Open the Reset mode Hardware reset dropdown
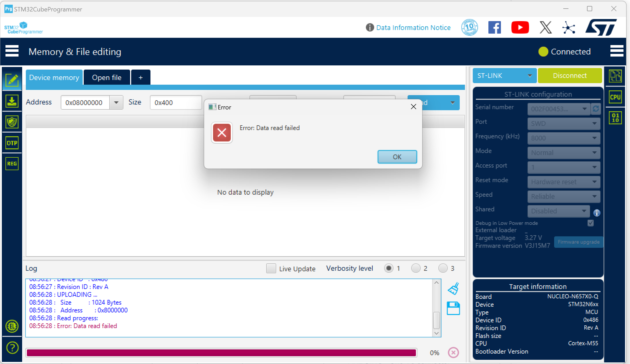This screenshot has height=364, width=630. point(564,182)
